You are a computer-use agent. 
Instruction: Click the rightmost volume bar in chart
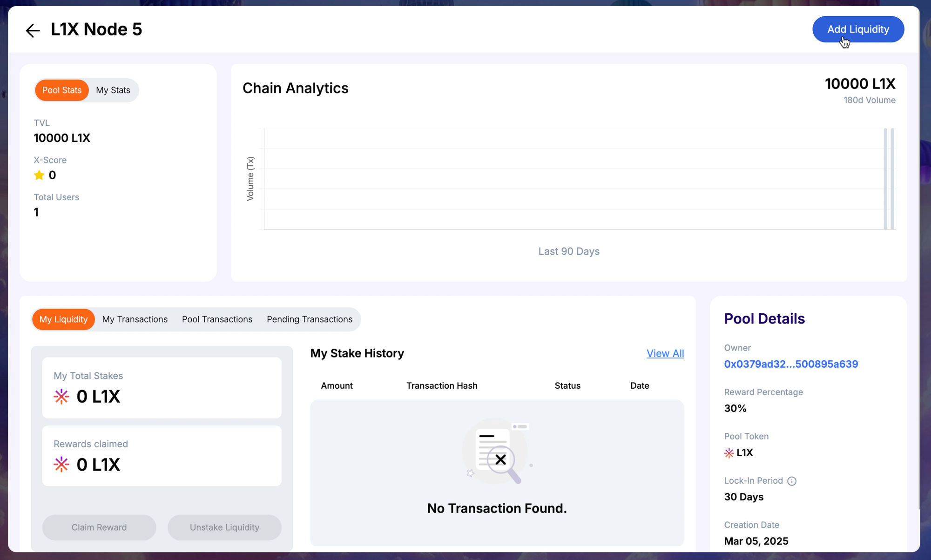click(892, 179)
